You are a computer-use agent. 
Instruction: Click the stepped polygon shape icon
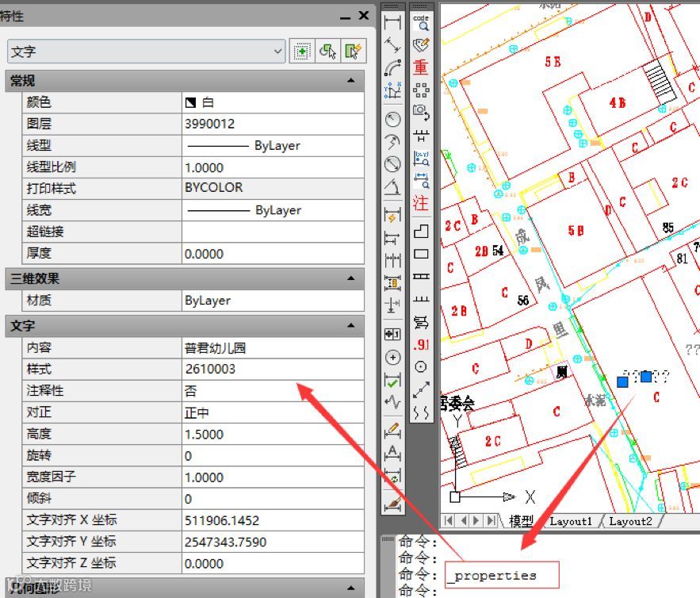point(421,232)
